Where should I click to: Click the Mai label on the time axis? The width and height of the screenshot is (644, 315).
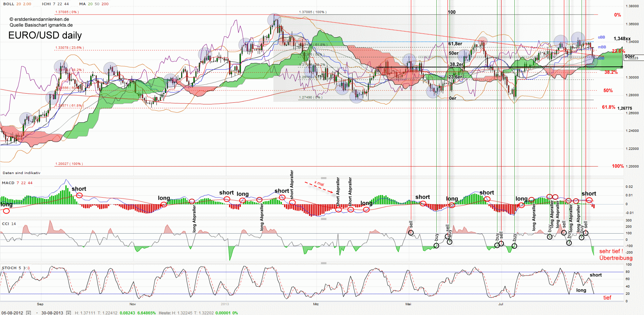(408, 304)
